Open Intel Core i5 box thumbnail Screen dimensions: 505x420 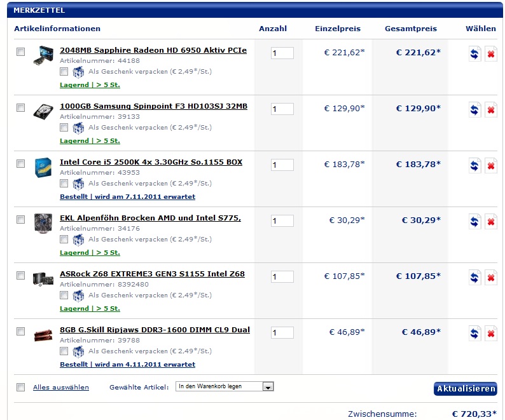[43, 167]
